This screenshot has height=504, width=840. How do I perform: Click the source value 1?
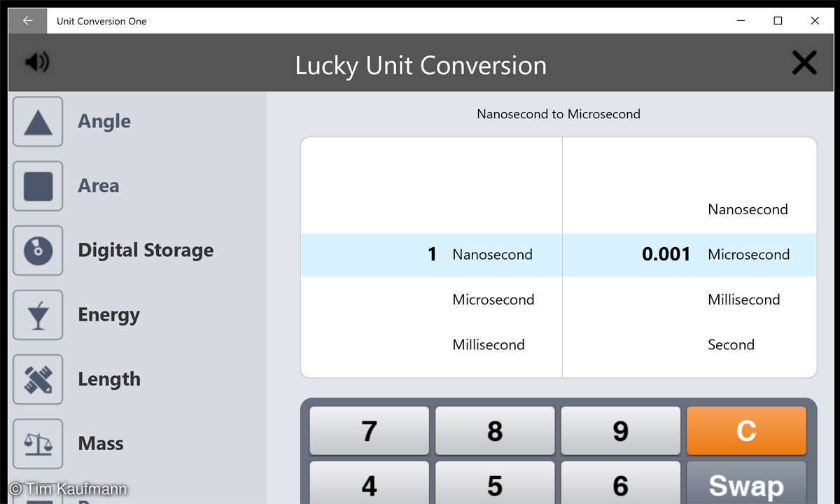(432, 254)
